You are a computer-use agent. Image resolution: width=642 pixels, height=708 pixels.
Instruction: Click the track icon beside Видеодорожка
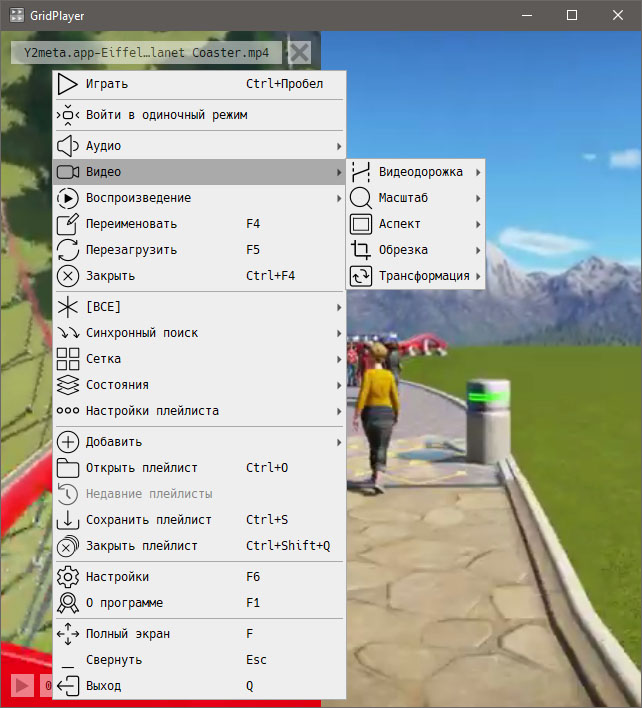pos(361,172)
